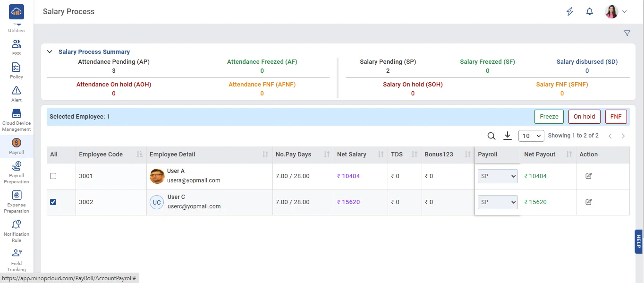Open the Payroll status dropdown for User C
Image resolution: width=644 pixels, height=283 pixels.
[498, 202]
